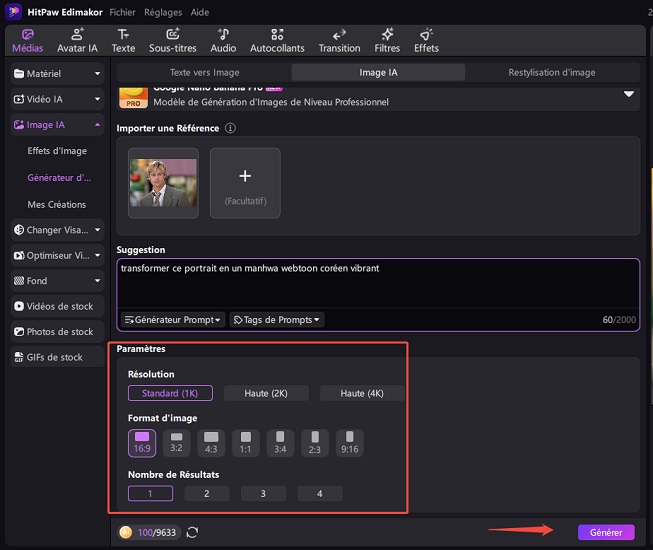The width and height of the screenshot is (653, 550).
Task: Open the Tags de Prompts dropdown
Action: click(277, 320)
